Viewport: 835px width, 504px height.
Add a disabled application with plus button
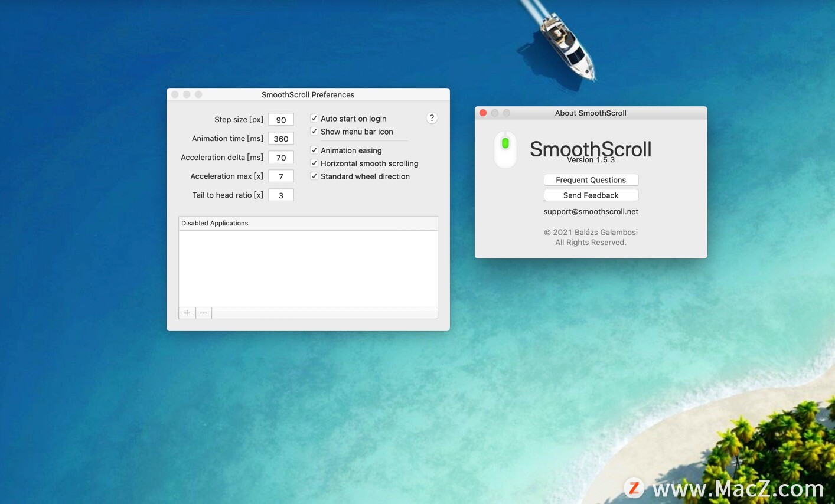(187, 313)
